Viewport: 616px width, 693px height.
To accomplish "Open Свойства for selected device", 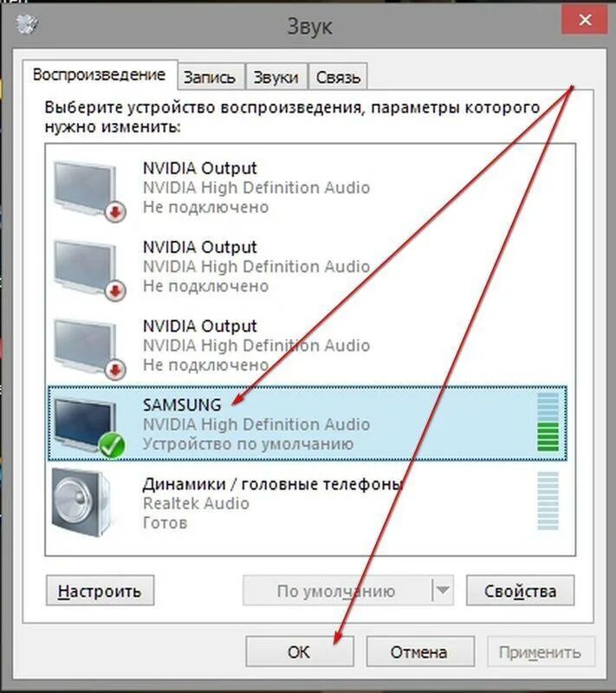I will point(521,590).
